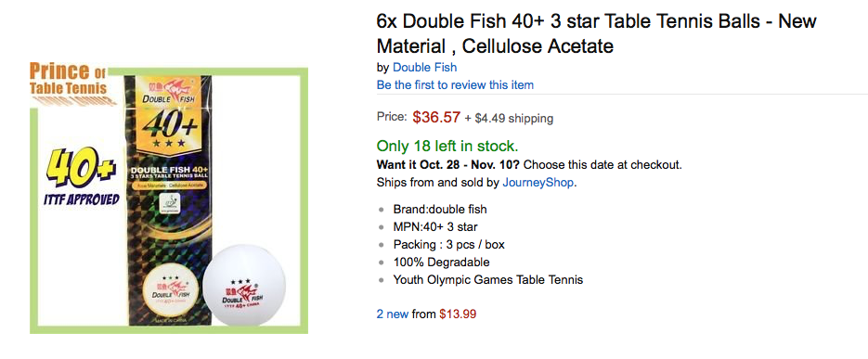The width and height of the screenshot is (868, 359).
Task: Click the 'Brand:double fish' bullet
Action: pos(440,209)
